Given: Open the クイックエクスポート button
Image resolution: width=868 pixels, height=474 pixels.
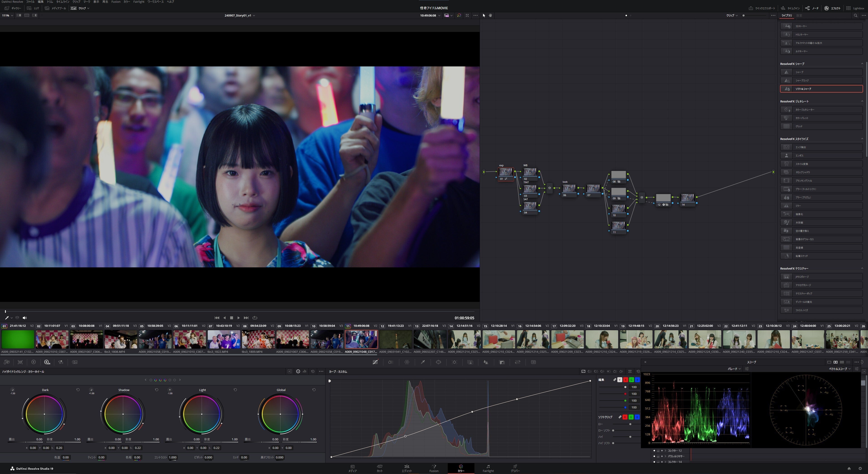Looking at the screenshot, I should (762, 8).
